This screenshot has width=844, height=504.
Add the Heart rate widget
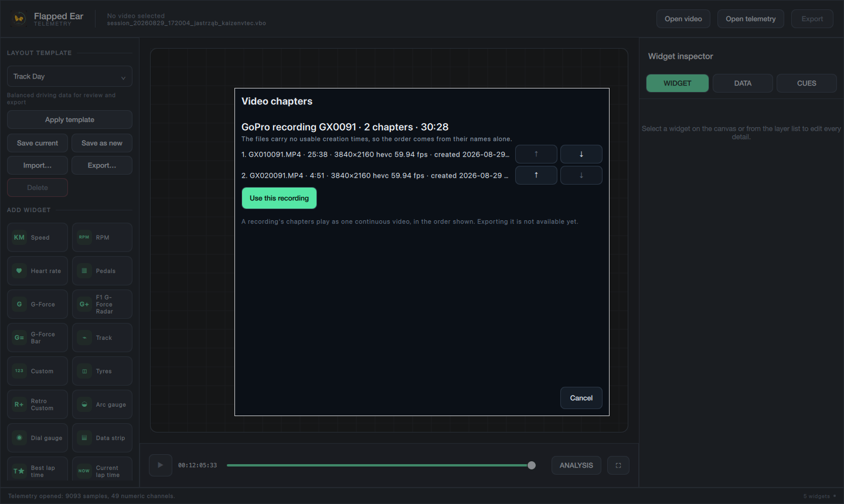(38, 271)
